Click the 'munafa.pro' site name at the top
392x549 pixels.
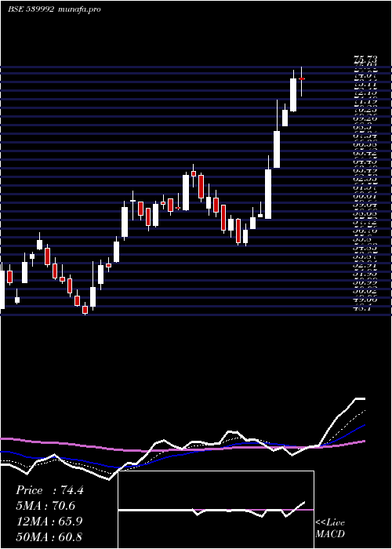(80, 9)
